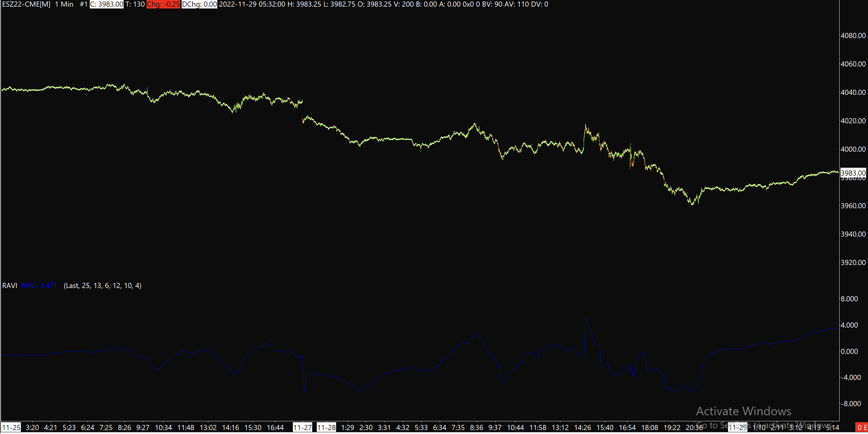Click the 3983.00 current price label
Viewport: 868px width, 434px height.
click(x=853, y=173)
